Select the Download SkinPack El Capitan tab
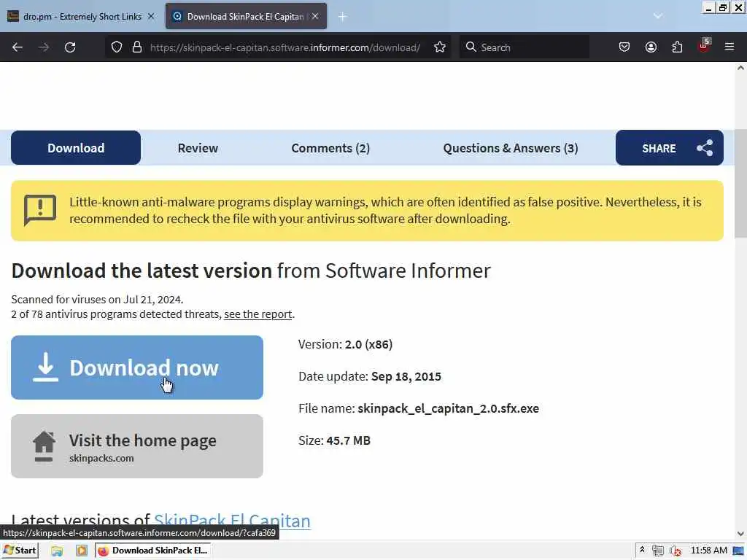 246,16
